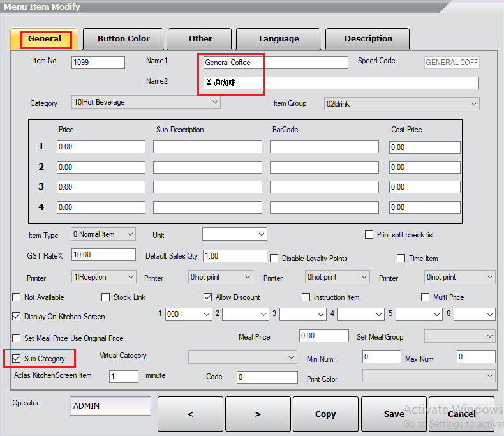Switch to the Language tab
This screenshot has width=504, height=436.
[x=278, y=39]
